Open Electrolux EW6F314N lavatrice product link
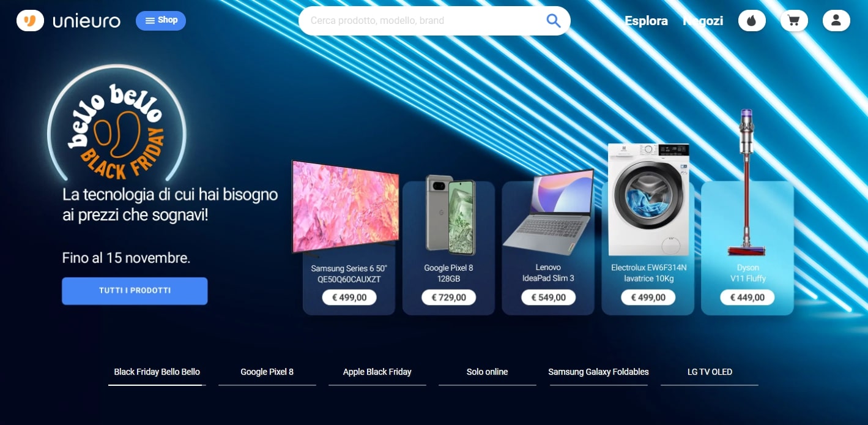 click(x=648, y=273)
